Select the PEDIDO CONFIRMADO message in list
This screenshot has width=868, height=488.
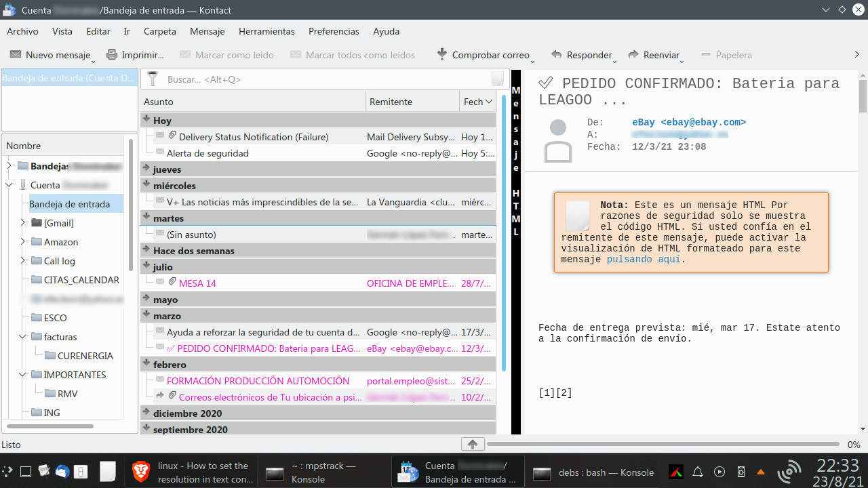(x=319, y=348)
